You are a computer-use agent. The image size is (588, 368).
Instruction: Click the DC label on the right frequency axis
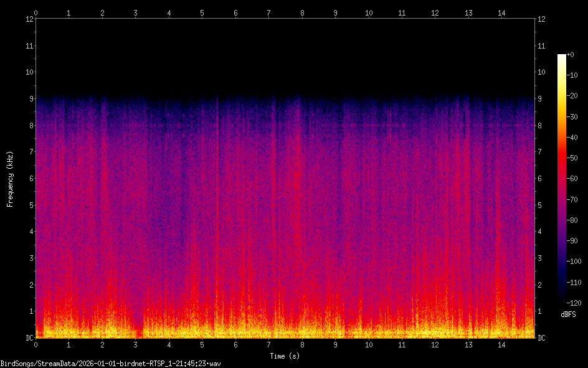coord(542,338)
